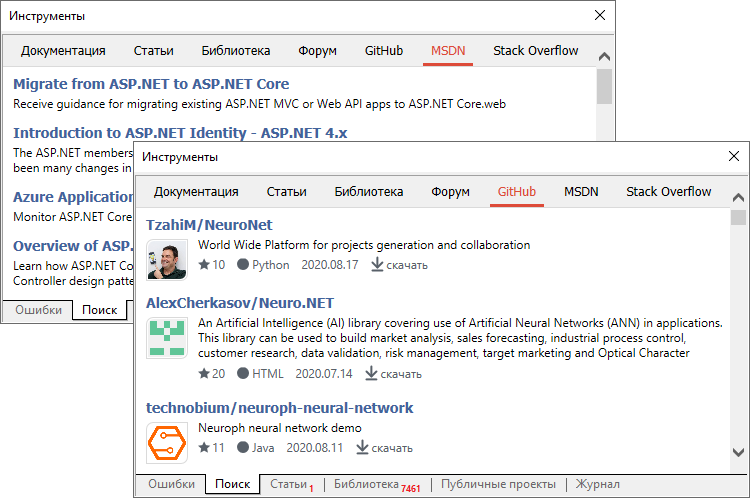This screenshot has width=750, height=498.
Task: Switch to Библиотека tab in front window top bar
Action: (x=369, y=191)
